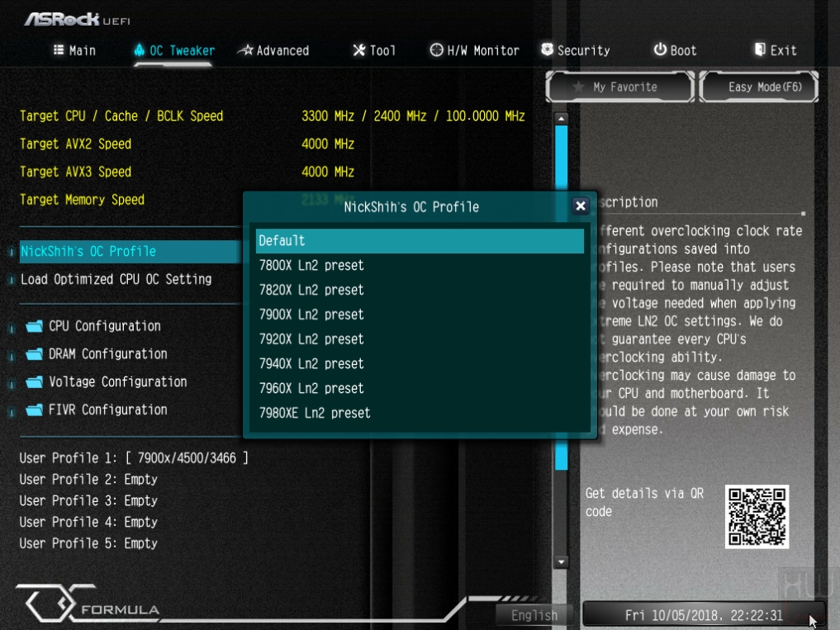This screenshot has height=630, width=840.
Task: Click the FIVR Configuration folder icon
Action: click(x=35, y=410)
